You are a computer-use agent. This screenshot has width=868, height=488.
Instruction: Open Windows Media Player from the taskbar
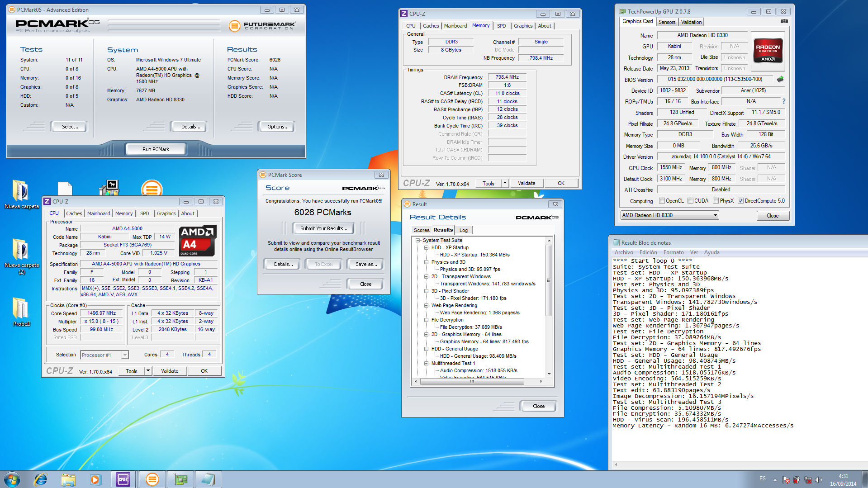pos(95,479)
